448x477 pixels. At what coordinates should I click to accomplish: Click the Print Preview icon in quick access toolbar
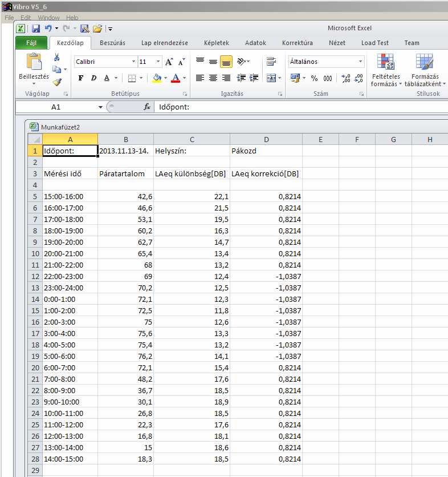pos(84,29)
